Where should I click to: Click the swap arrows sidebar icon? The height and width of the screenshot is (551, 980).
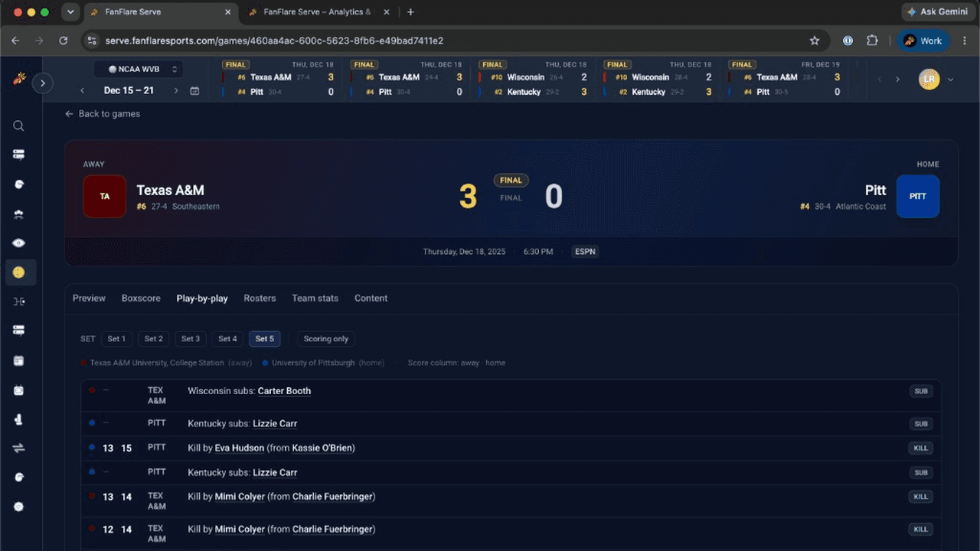coord(19,448)
